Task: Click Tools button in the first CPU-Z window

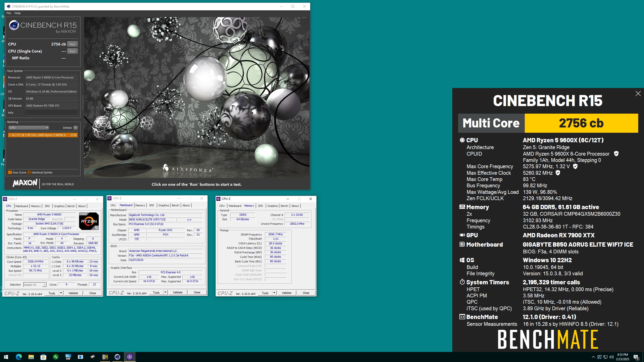Action: pyautogui.click(x=52, y=293)
